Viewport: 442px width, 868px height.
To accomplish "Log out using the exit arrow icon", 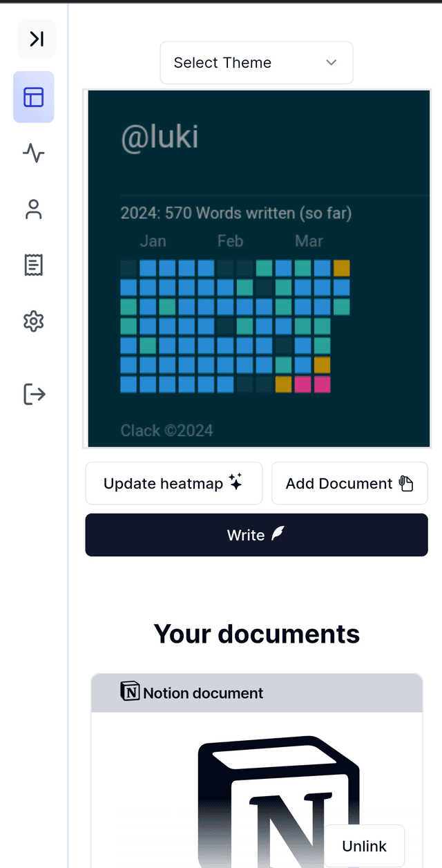I will (34, 394).
